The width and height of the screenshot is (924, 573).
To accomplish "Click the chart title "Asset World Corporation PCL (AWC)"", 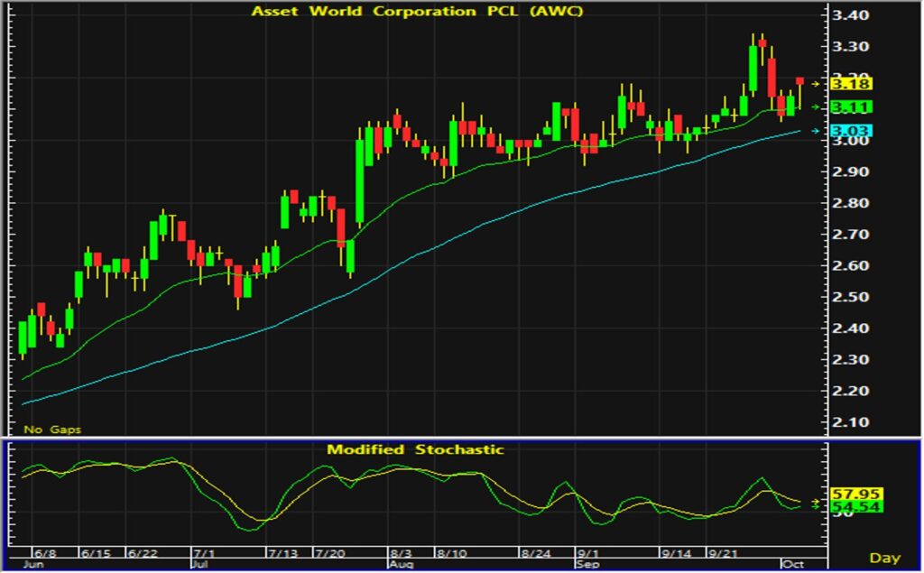I will pyautogui.click(x=417, y=11).
